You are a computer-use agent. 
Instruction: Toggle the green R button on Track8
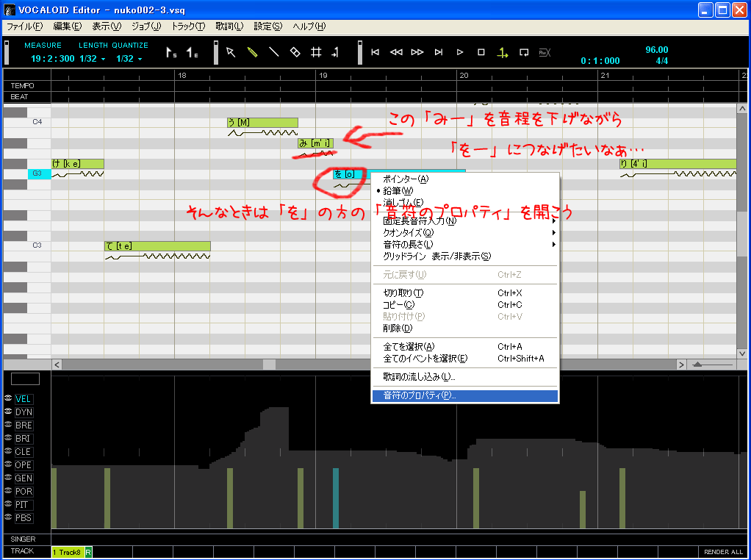(x=88, y=553)
